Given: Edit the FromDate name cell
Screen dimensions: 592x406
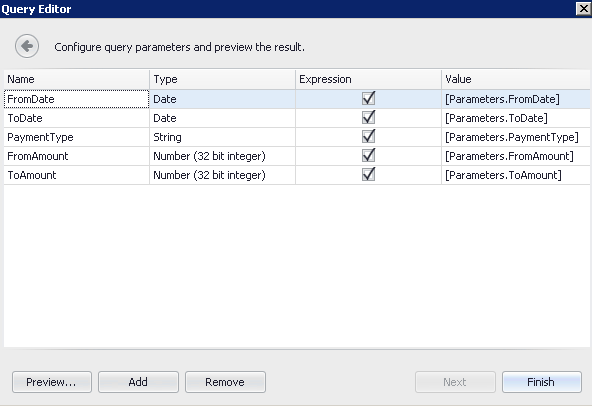Looking at the screenshot, I should [77, 99].
